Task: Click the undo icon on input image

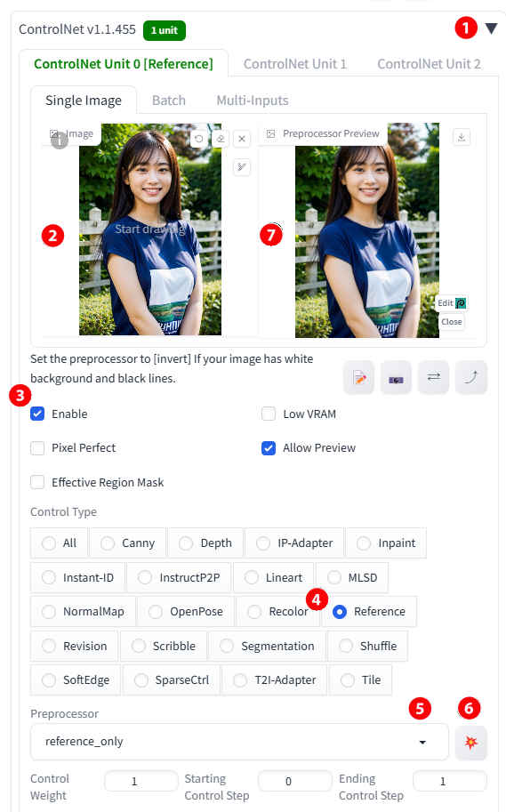Action: click(x=198, y=139)
